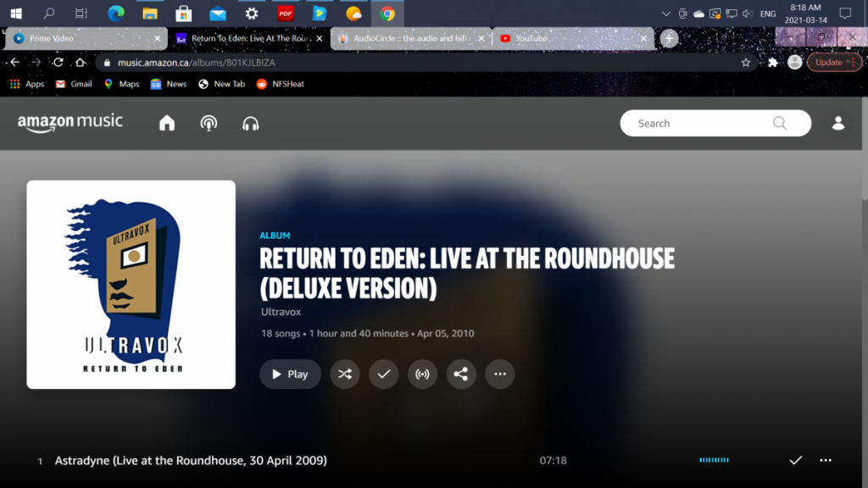The image size is (868, 488).
Task: Open a new browser tab
Action: click(669, 38)
